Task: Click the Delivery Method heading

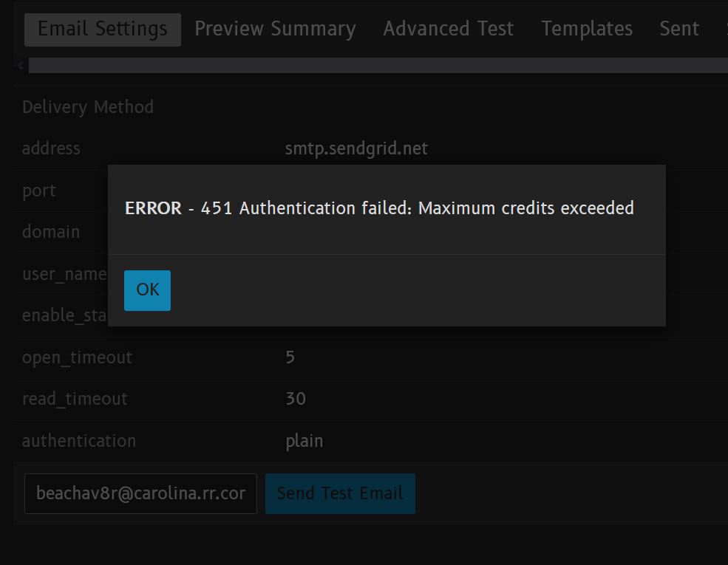Action: click(88, 107)
